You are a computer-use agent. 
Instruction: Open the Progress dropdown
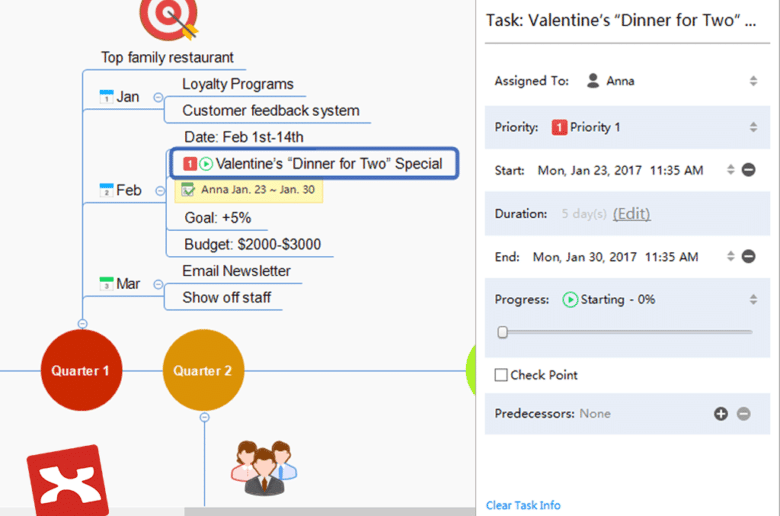753,299
